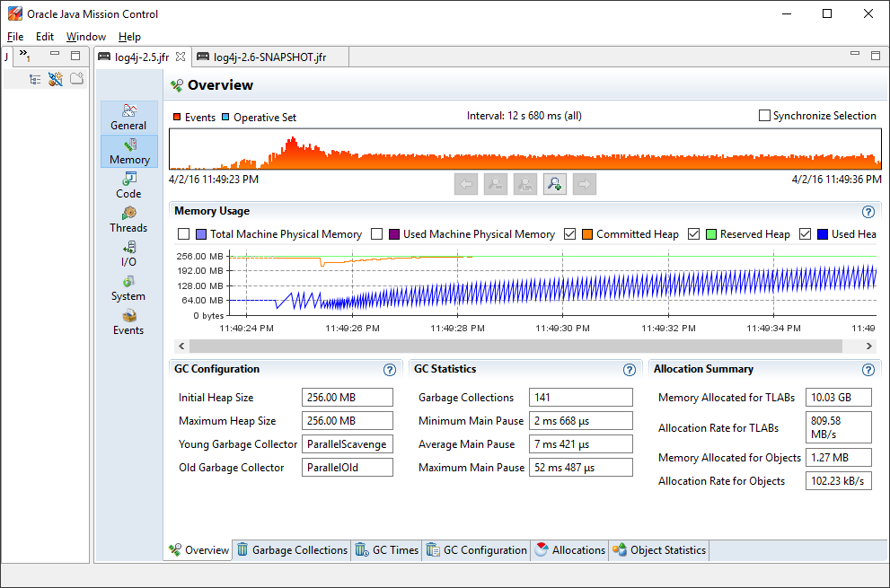
Task: Open help for the Memory Usage section
Action: click(x=868, y=212)
